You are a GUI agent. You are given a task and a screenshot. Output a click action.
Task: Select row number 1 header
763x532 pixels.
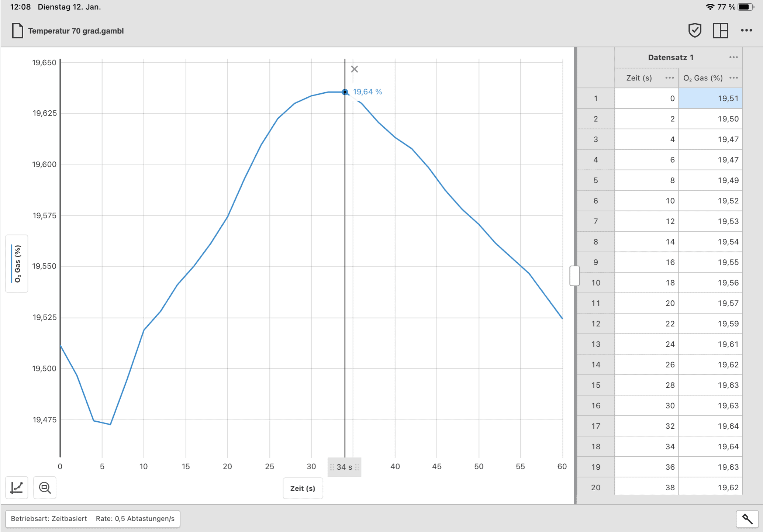595,98
